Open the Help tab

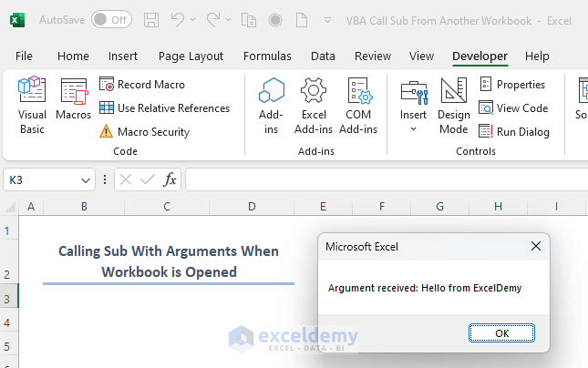[537, 56]
